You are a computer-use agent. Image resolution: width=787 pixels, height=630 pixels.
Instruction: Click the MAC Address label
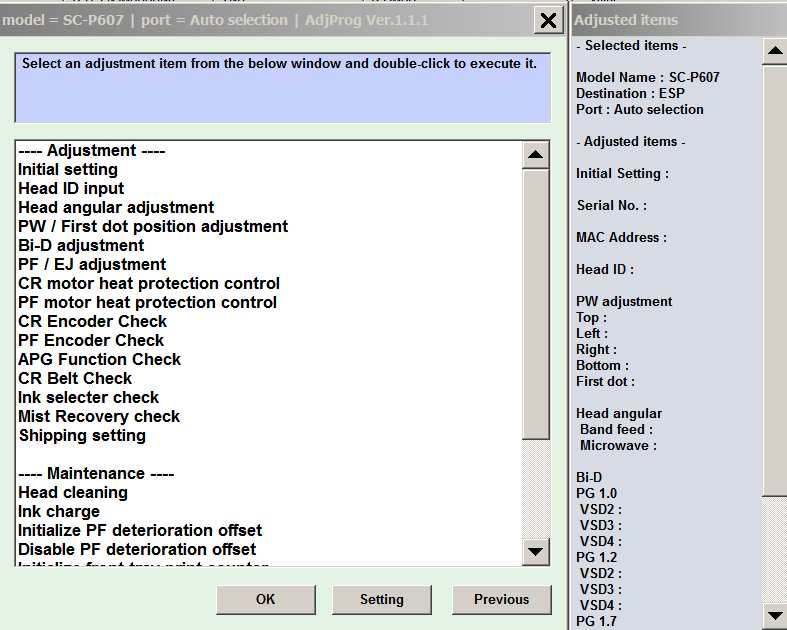(621, 237)
